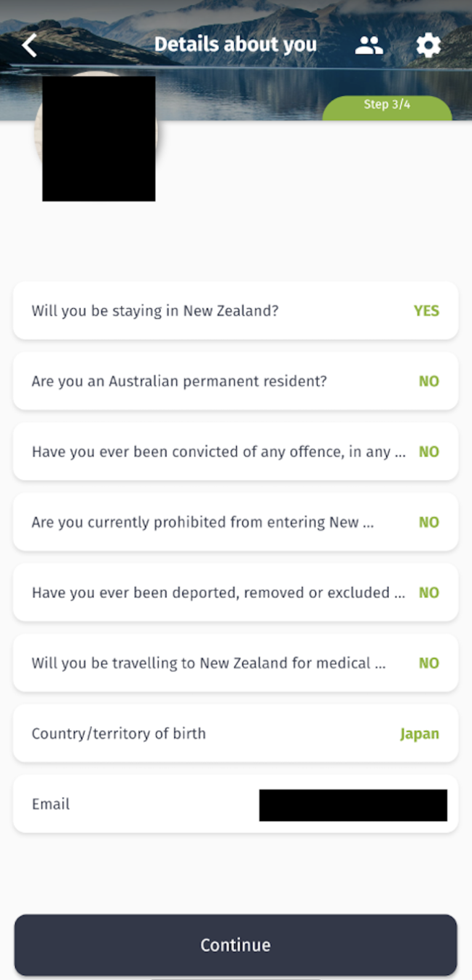
Task: Open Country/territory of birth selector showing Japan
Action: tap(419, 734)
